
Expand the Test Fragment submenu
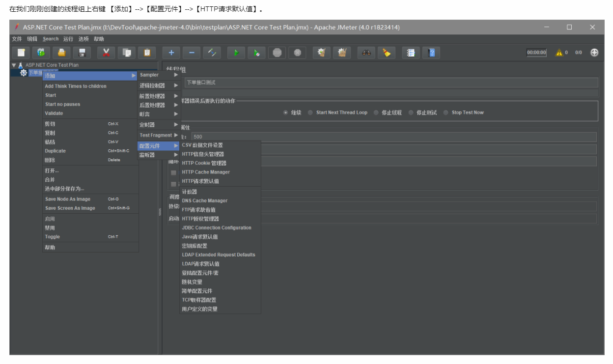coord(159,135)
